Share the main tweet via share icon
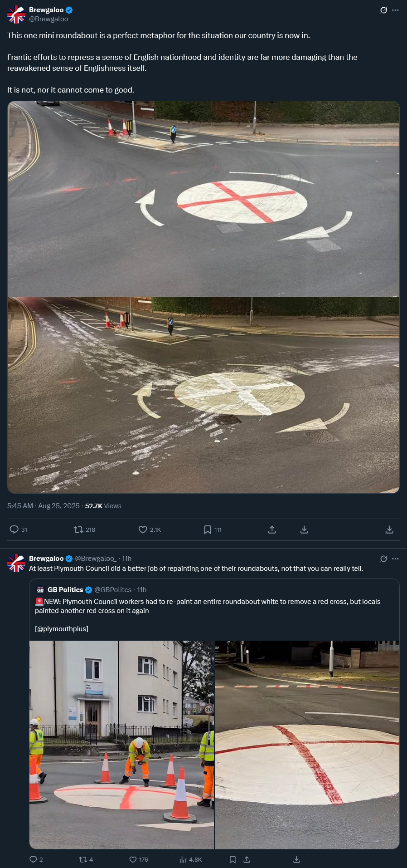The width and height of the screenshot is (407, 868). point(272,530)
